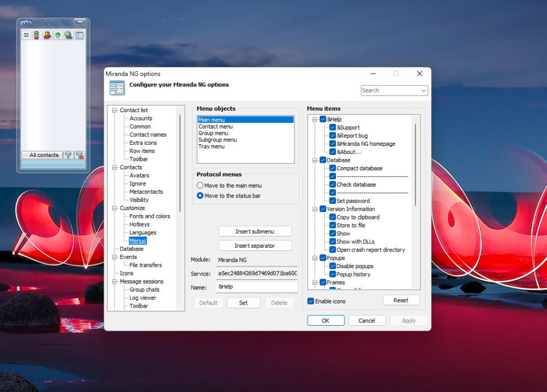
Task: Toggle offline contacts with the green ball icon
Action: (58, 35)
